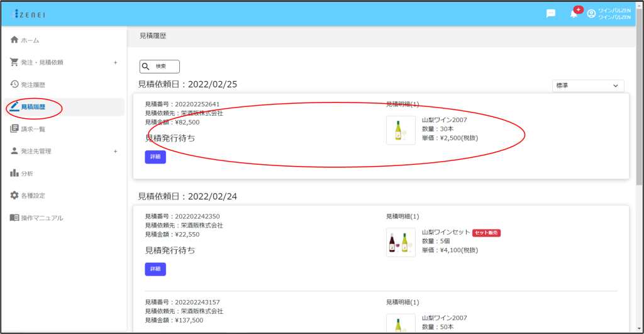644x334 pixels.
Task: Click 山梨ワイン2007 thumbnail, 30本 quote
Action: tap(401, 130)
